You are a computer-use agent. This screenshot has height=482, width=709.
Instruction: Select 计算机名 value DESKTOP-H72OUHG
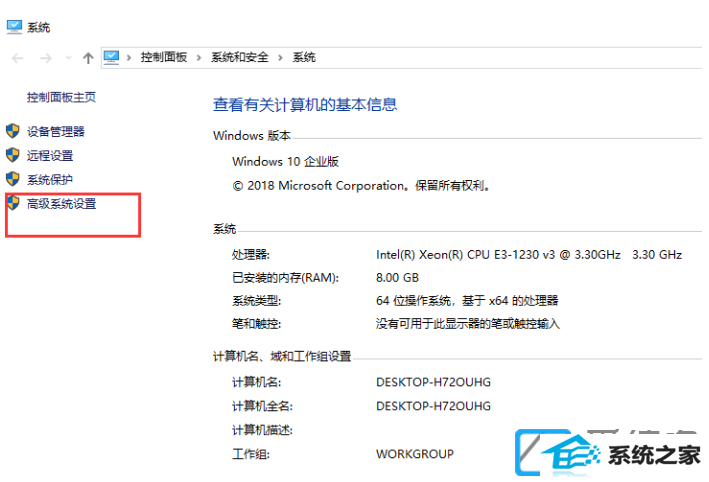[x=433, y=383]
